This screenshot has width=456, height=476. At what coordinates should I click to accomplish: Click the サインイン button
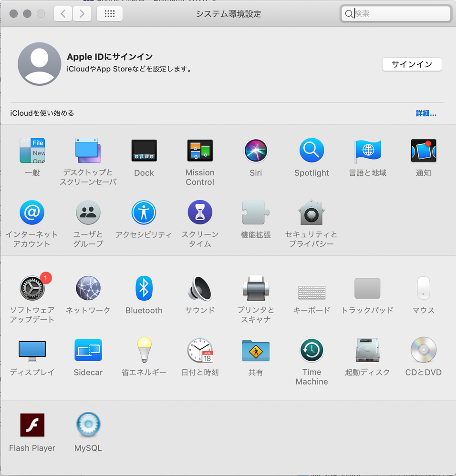coord(412,64)
